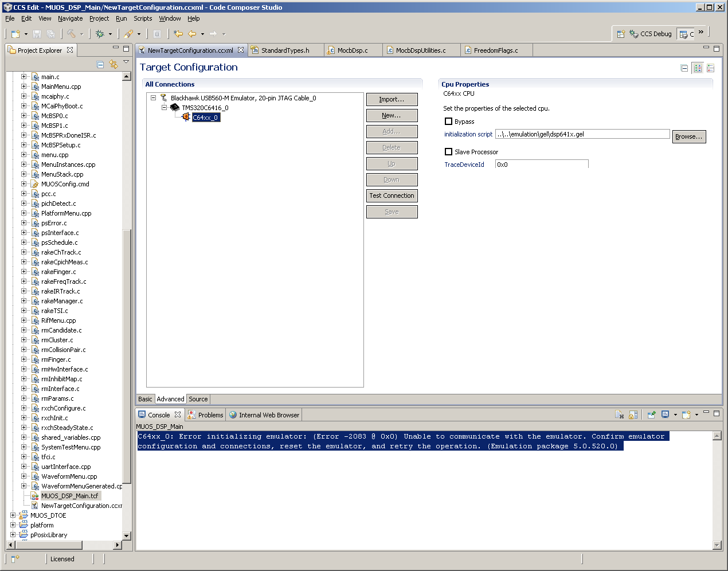This screenshot has width=728, height=571.
Task: Collapse the Blackhawk USB560-M Emulator connection node
Action: [x=154, y=98]
